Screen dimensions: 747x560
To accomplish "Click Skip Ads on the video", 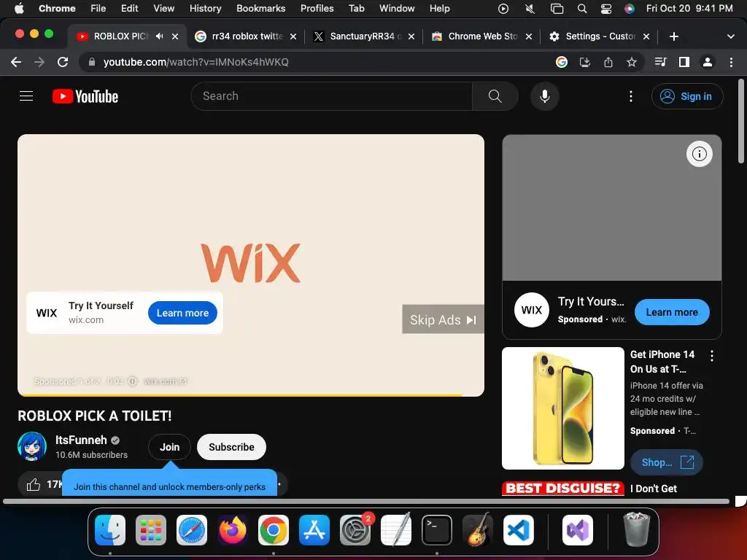I will [x=443, y=319].
